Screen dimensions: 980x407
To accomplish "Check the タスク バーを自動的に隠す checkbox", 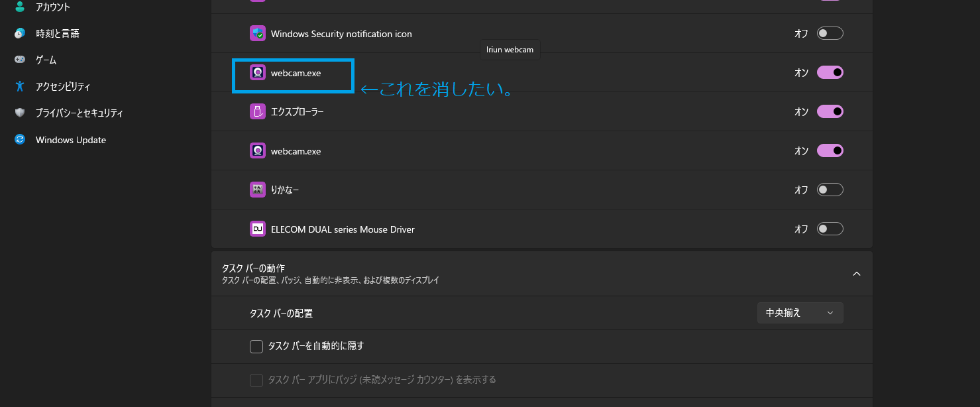I will [256, 346].
